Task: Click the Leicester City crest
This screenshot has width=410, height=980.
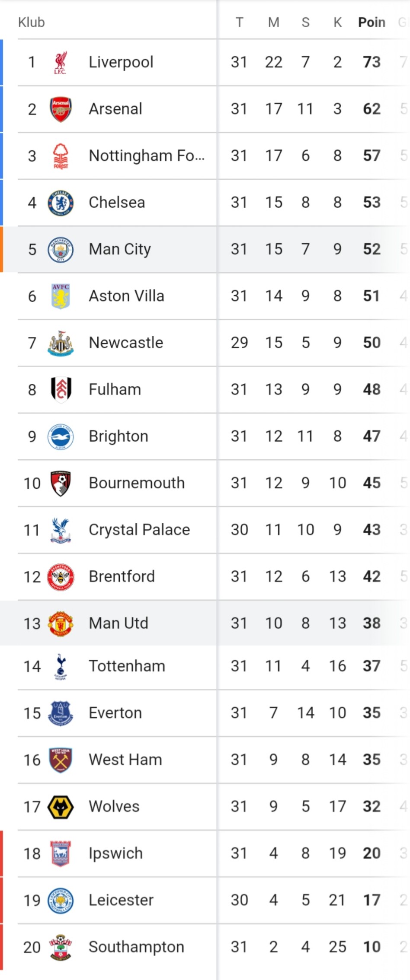Action: pos(61,901)
